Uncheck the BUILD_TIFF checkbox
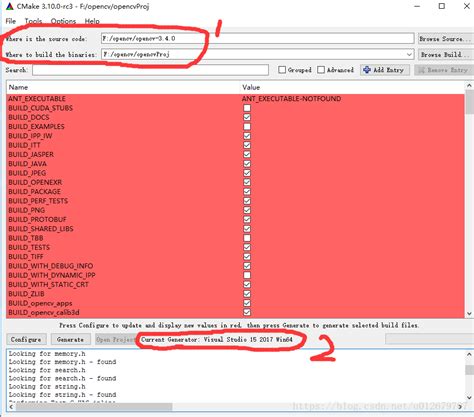 (247, 257)
